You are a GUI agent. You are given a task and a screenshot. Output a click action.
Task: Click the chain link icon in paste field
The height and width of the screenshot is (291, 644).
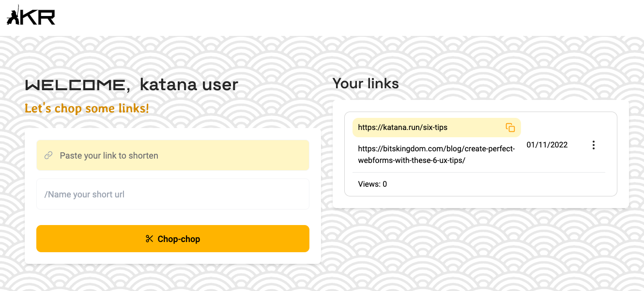[x=48, y=155]
